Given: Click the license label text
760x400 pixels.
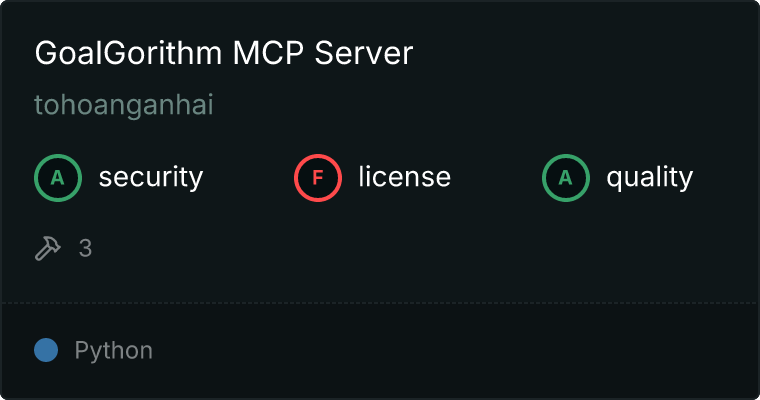Looking at the screenshot, I should (x=405, y=176).
